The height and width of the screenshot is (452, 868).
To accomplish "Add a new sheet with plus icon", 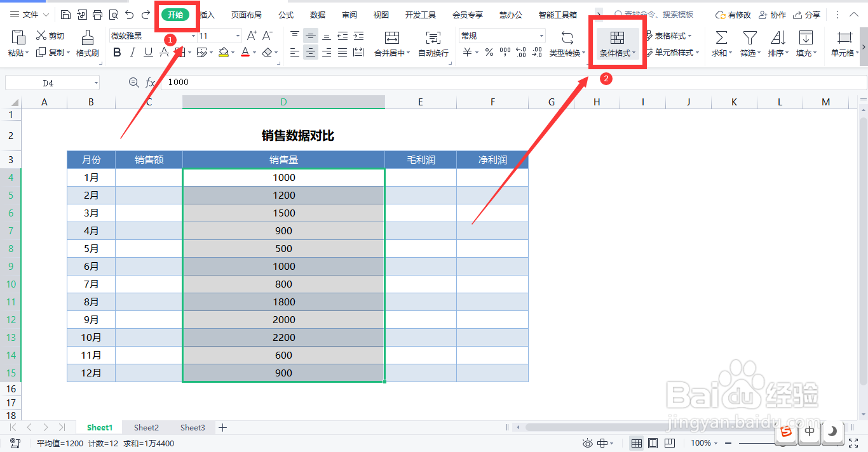I will [x=222, y=428].
